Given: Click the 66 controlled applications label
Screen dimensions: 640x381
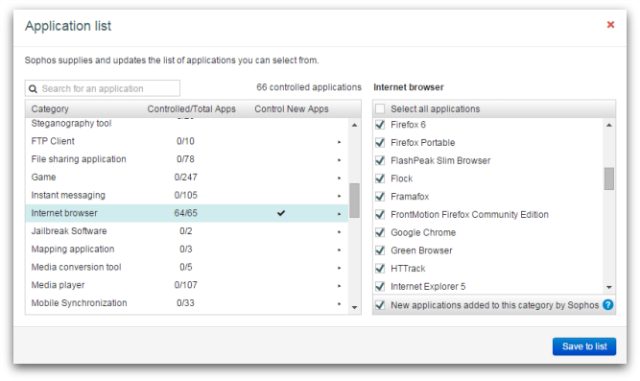Looking at the screenshot, I should coord(309,87).
